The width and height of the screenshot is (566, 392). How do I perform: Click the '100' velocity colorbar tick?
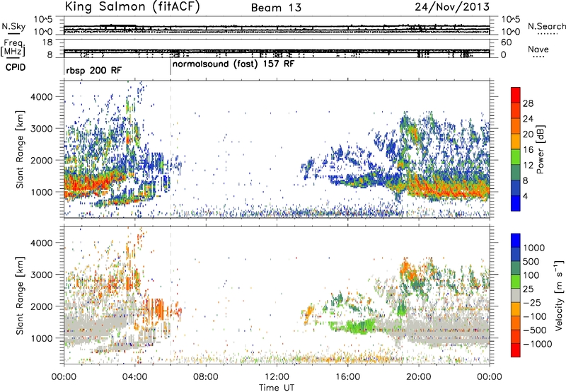[531, 275]
